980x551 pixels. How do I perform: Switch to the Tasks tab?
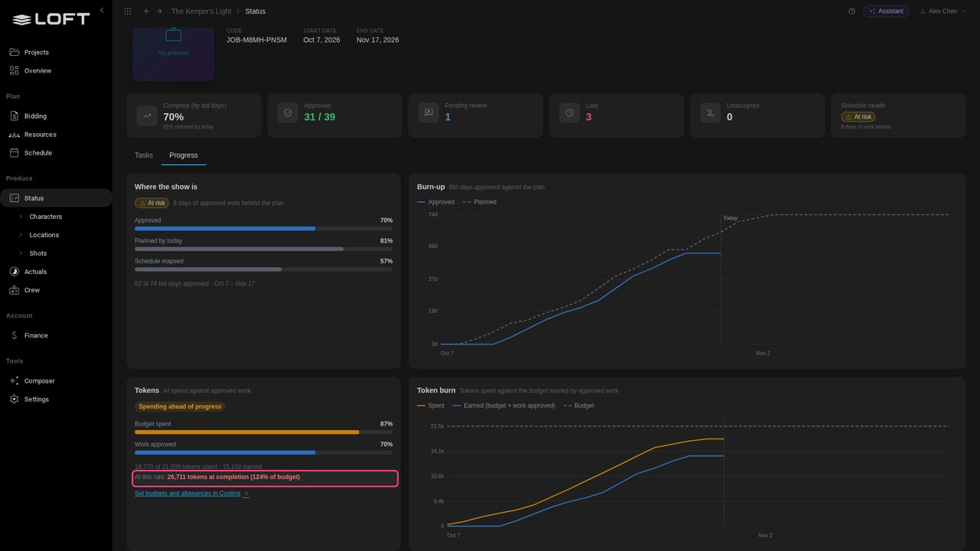tap(144, 155)
